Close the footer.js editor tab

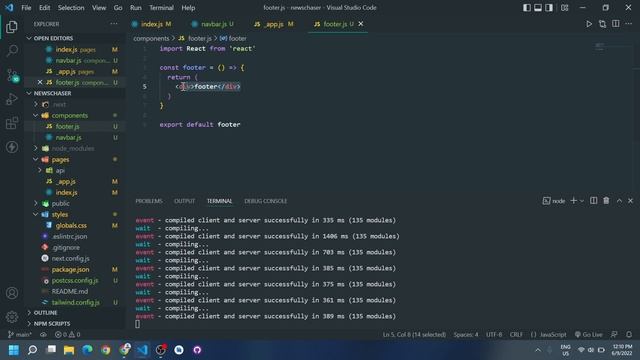pyautogui.click(x=361, y=24)
